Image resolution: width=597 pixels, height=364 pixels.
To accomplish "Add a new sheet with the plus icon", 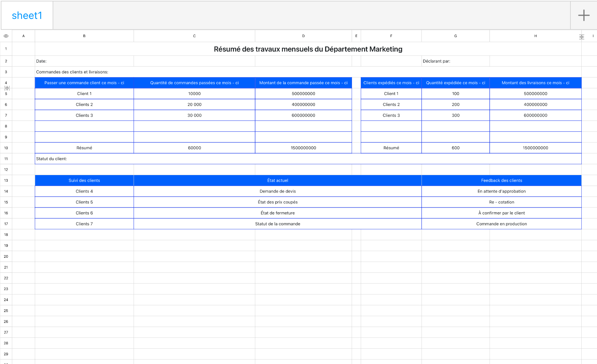I will point(584,15).
